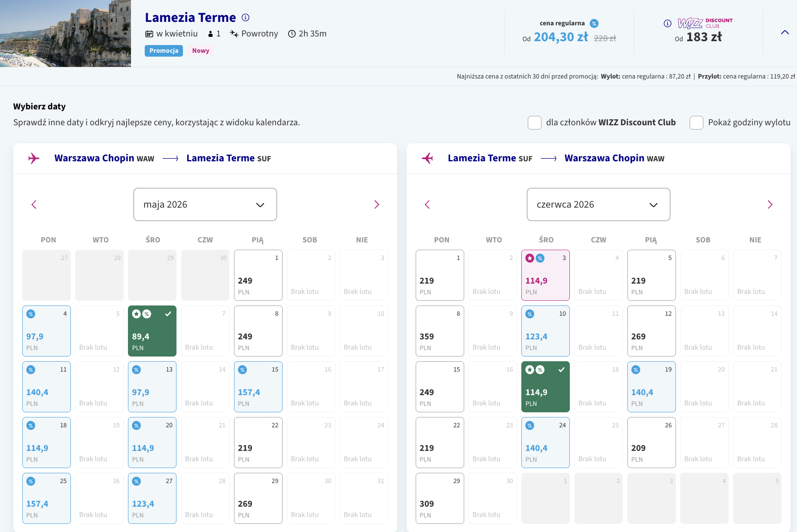The width and height of the screenshot is (797, 532).
Task: Open the czerwca 2026 month dropdown
Action: click(x=598, y=205)
